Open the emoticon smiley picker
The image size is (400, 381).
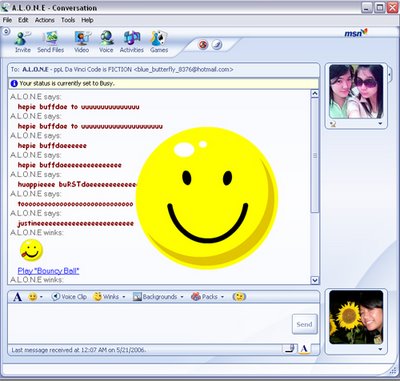pyautogui.click(x=35, y=297)
